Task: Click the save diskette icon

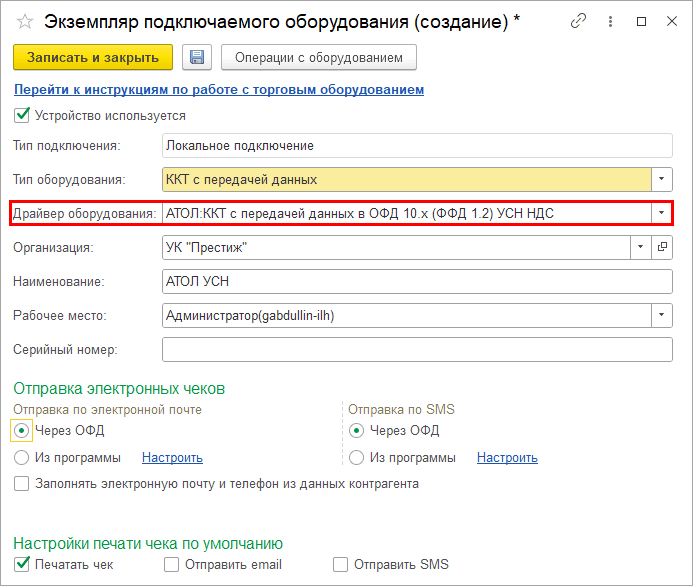Action: point(197,58)
